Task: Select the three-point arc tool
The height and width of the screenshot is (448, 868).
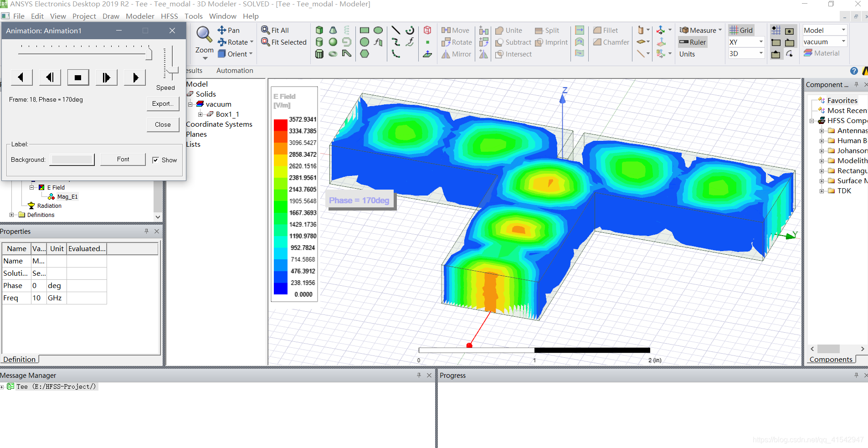Action: pos(395,54)
